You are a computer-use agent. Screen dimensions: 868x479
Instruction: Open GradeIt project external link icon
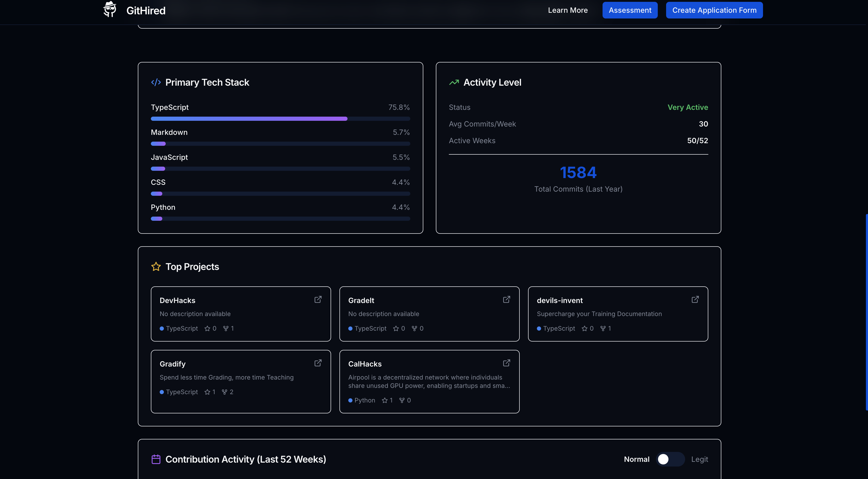(506, 300)
